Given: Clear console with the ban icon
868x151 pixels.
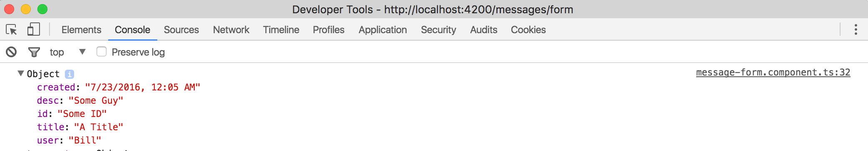Looking at the screenshot, I should 11,52.
